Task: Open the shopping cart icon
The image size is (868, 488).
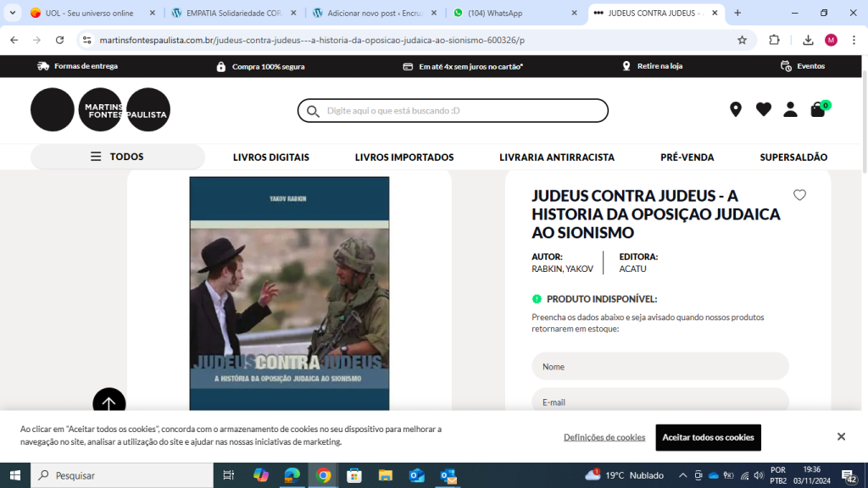Action: [x=818, y=109]
